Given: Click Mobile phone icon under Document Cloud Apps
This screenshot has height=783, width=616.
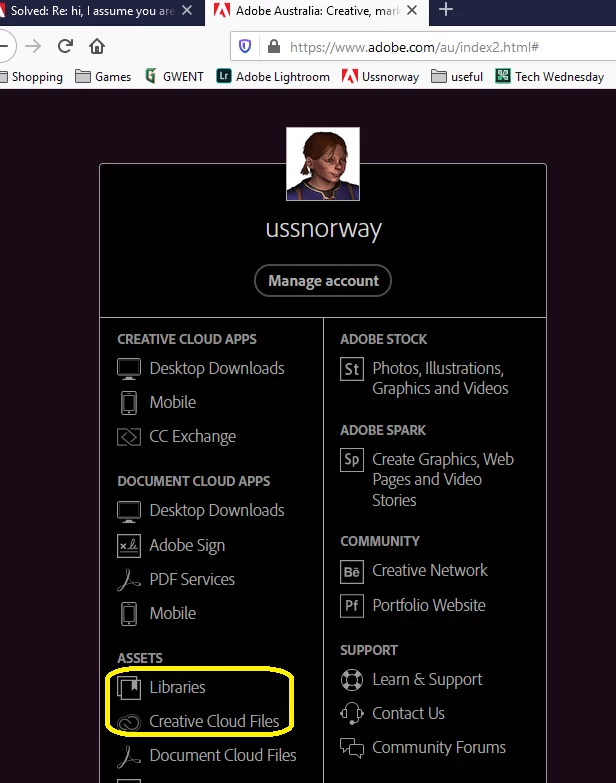Looking at the screenshot, I should [129, 614].
